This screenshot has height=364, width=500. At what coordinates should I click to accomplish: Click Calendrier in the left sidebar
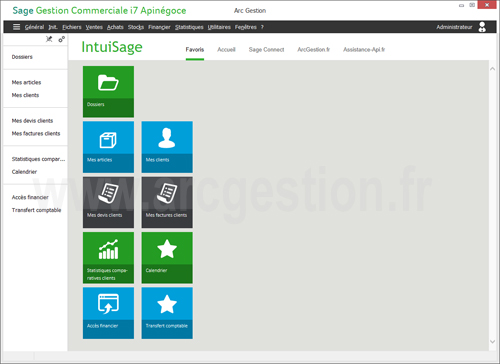pyautogui.click(x=24, y=172)
